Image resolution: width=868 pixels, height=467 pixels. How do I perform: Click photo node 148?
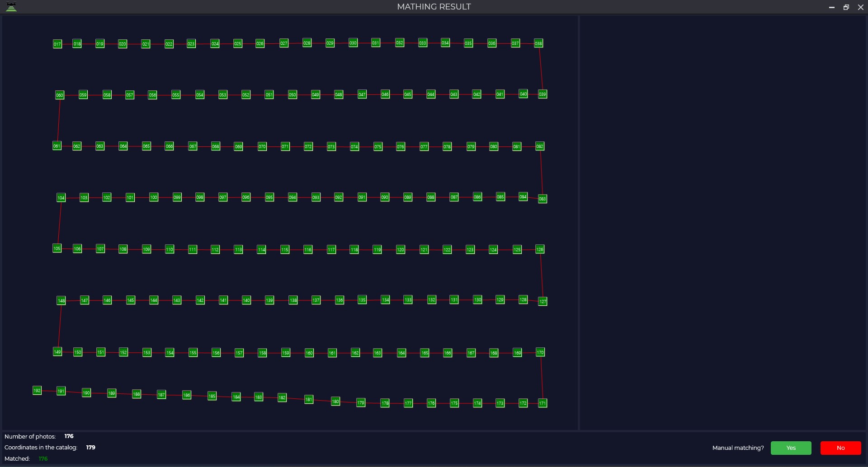click(61, 300)
